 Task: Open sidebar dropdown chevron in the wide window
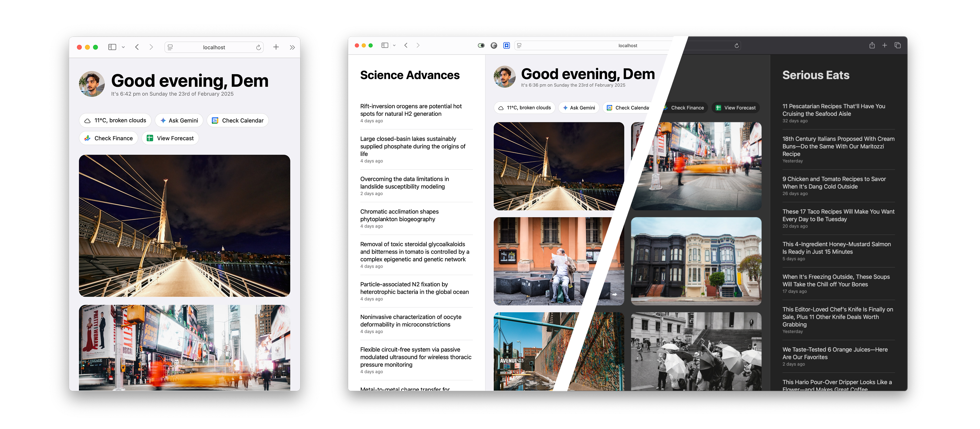pos(394,45)
